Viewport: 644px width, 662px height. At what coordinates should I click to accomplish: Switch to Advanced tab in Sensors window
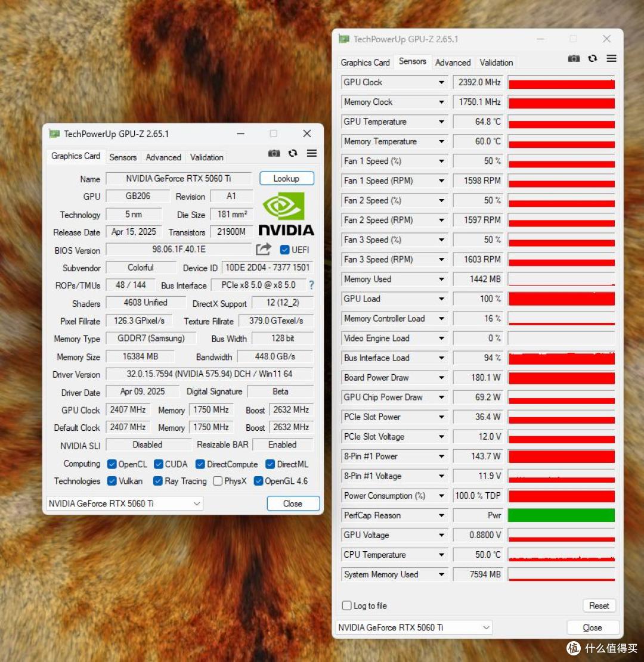point(453,63)
